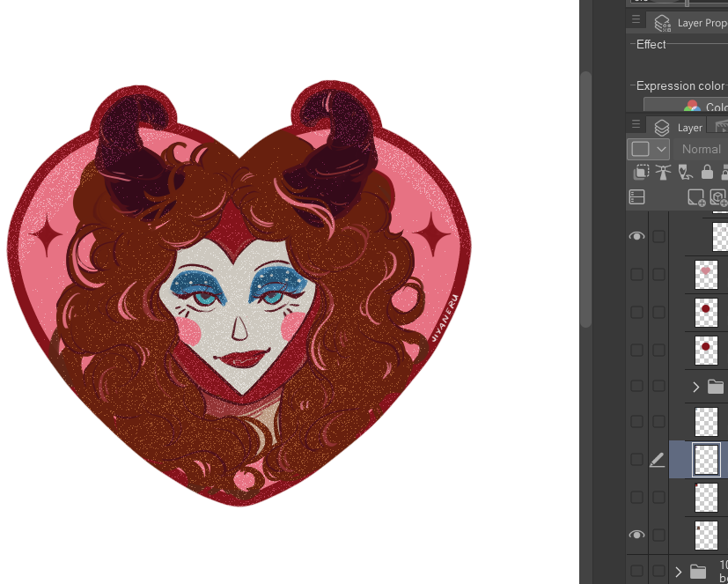Click the folder icon of the collapsed layer folder below the red-dot layers
This screenshot has width=728, height=584.
716,387
